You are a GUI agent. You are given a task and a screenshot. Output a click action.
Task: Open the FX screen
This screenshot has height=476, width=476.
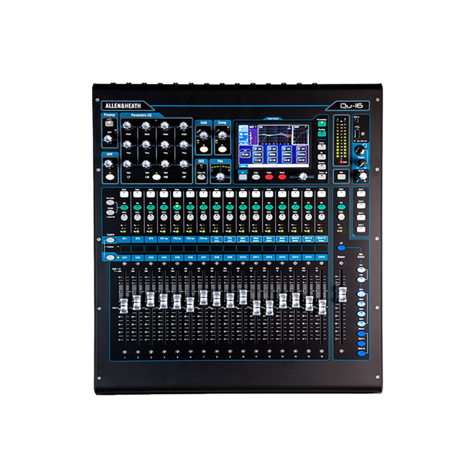click(322, 156)
